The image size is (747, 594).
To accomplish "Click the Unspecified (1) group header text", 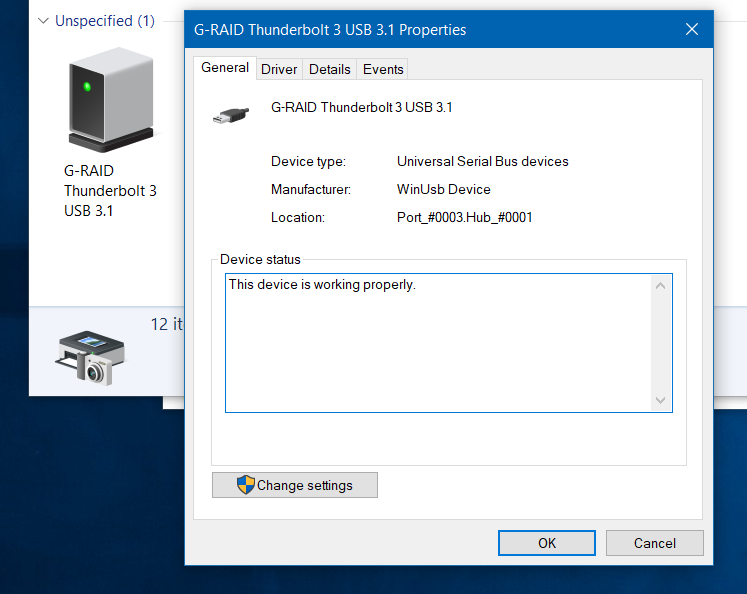I will (105, 21).
